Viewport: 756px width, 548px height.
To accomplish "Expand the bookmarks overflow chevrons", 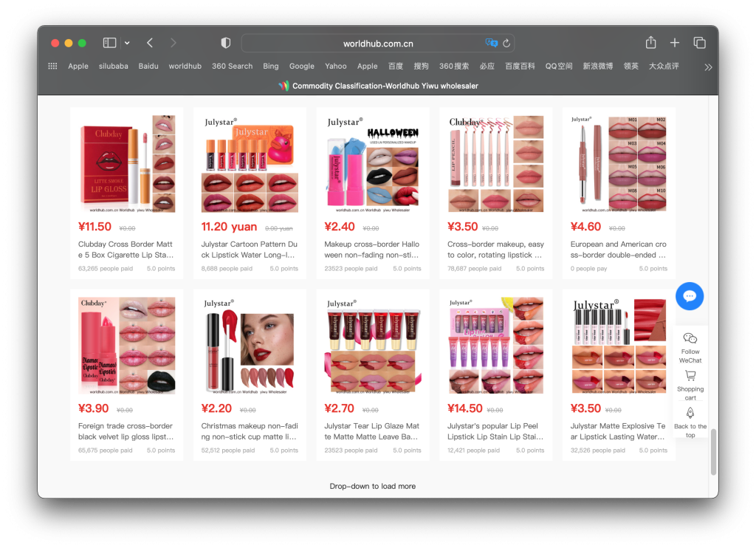I will pyautogui.click(x=708, y=66).
